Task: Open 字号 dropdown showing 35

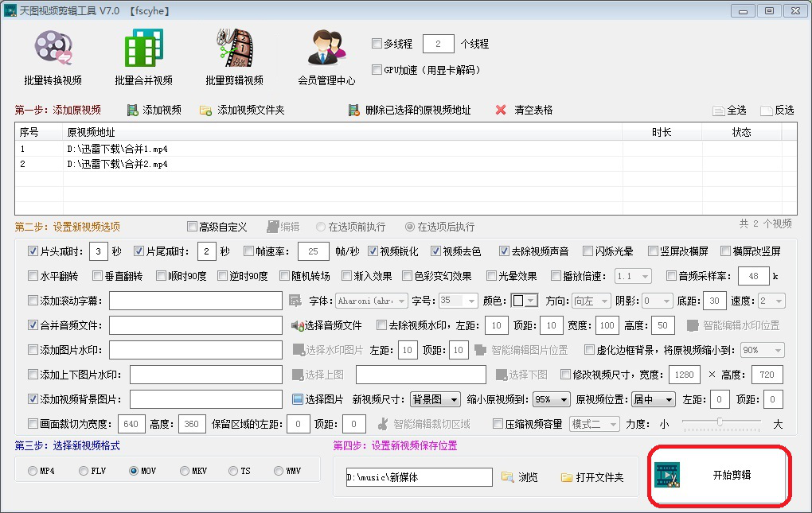Action: (x=458, y=301)
